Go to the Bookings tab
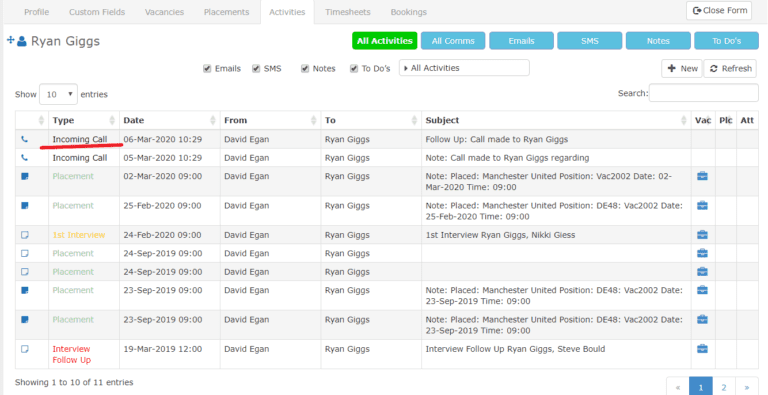Image resolution: width=768 pixels, height=395 pixels. [x=408, y=12]
